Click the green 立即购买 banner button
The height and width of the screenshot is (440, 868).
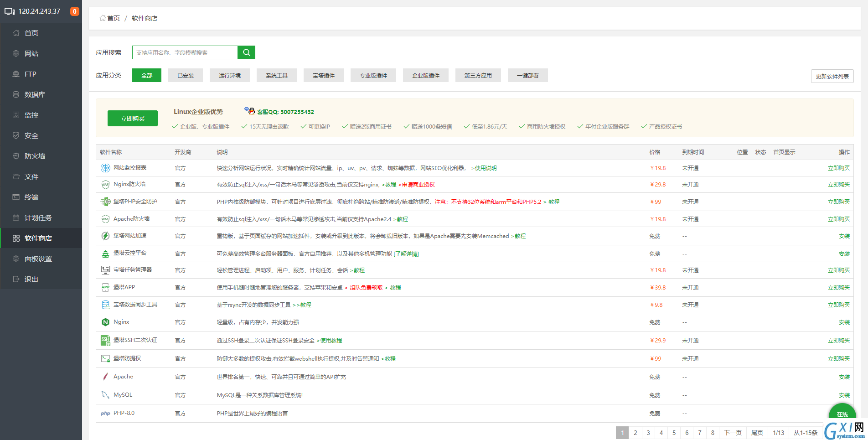(133, 118)
